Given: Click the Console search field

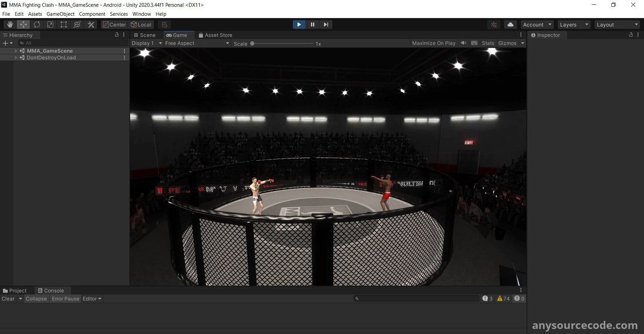Looking at the screenshot, I should click(x=417, y=299).
